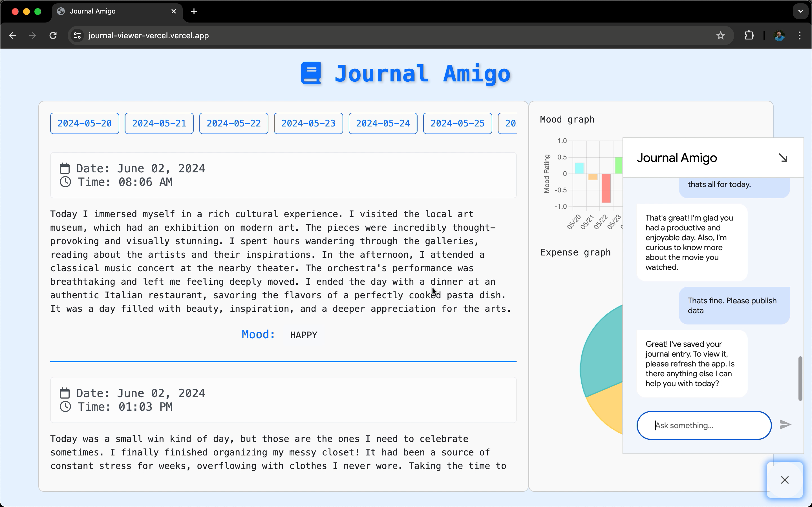
Task: Open the user profile avatar
Action: click(779, 35)
